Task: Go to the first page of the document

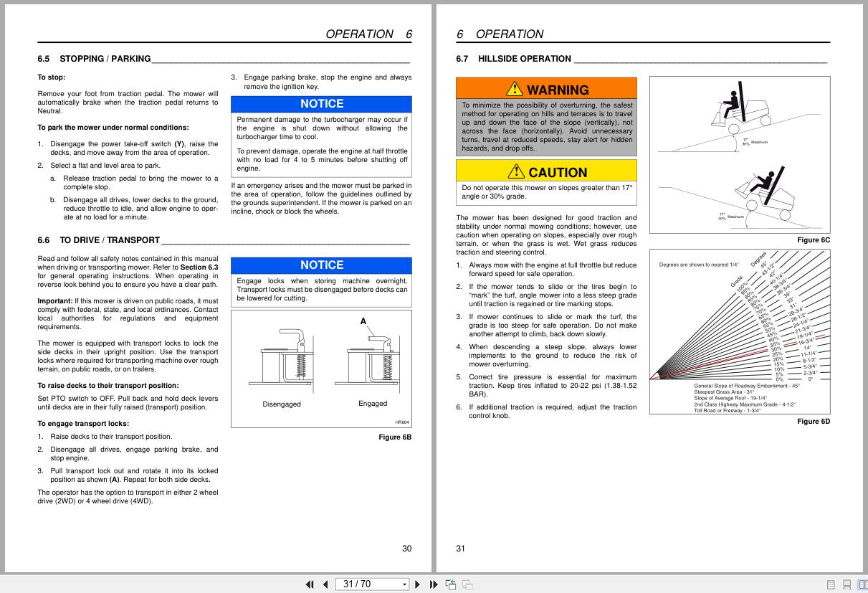Action: (x=310, y=584)
